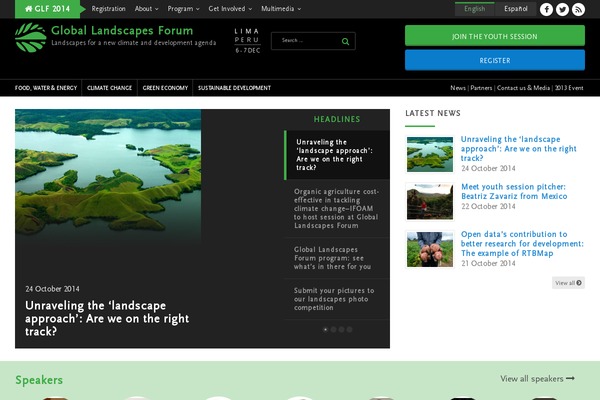Click the blue Register button

click(x=495, y=60)
